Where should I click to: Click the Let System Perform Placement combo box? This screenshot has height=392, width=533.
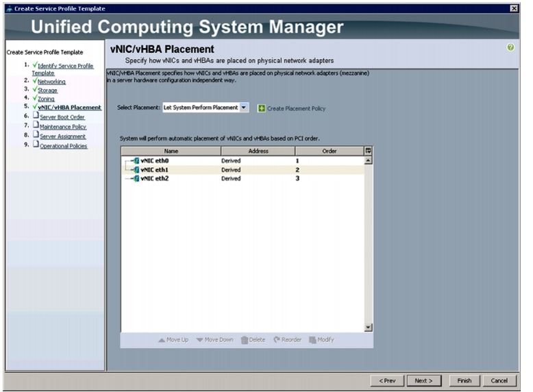(206, 108)
